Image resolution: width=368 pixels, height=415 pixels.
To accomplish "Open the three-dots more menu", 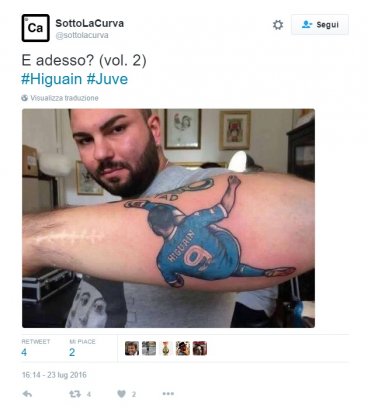I will click(x=168, y=394).
